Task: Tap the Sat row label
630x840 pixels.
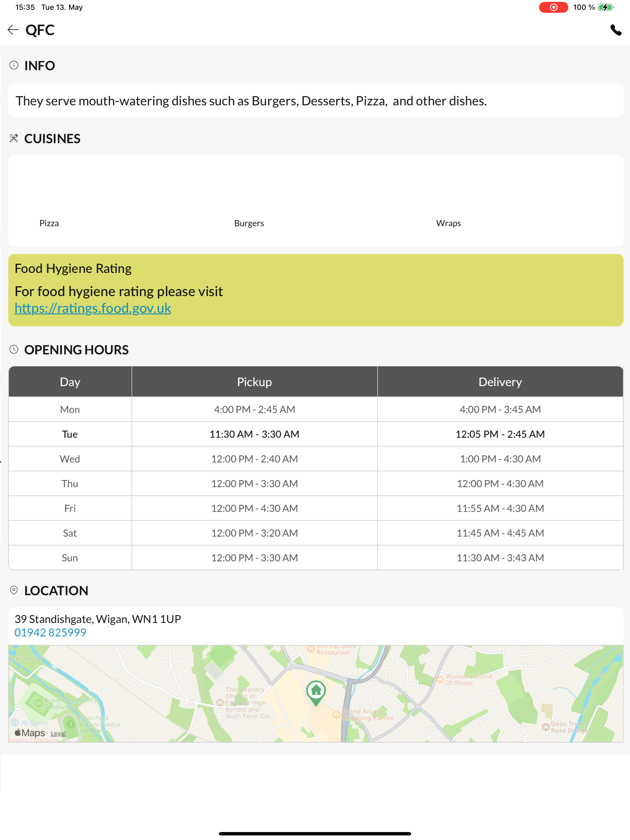Action: point(70,533)
